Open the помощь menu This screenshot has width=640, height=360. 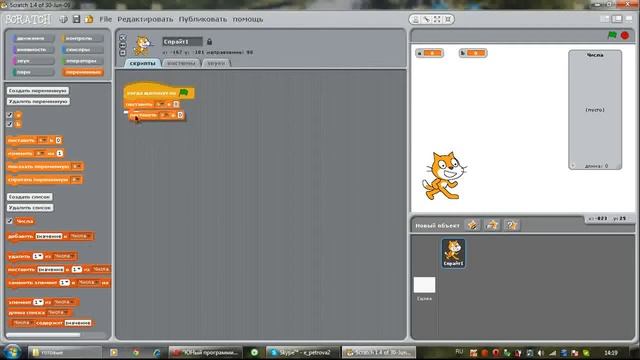[x=248, y=19]
